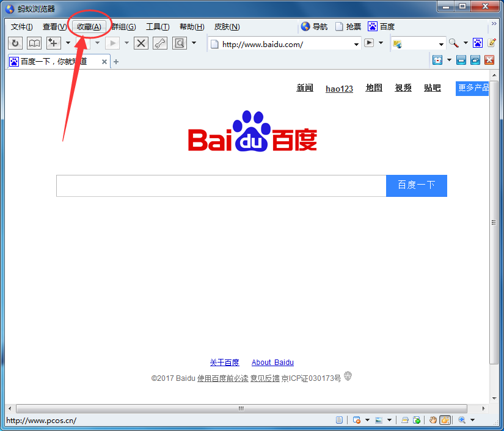
Task: Click the magnifier search icon
Action: click(453, 43)
